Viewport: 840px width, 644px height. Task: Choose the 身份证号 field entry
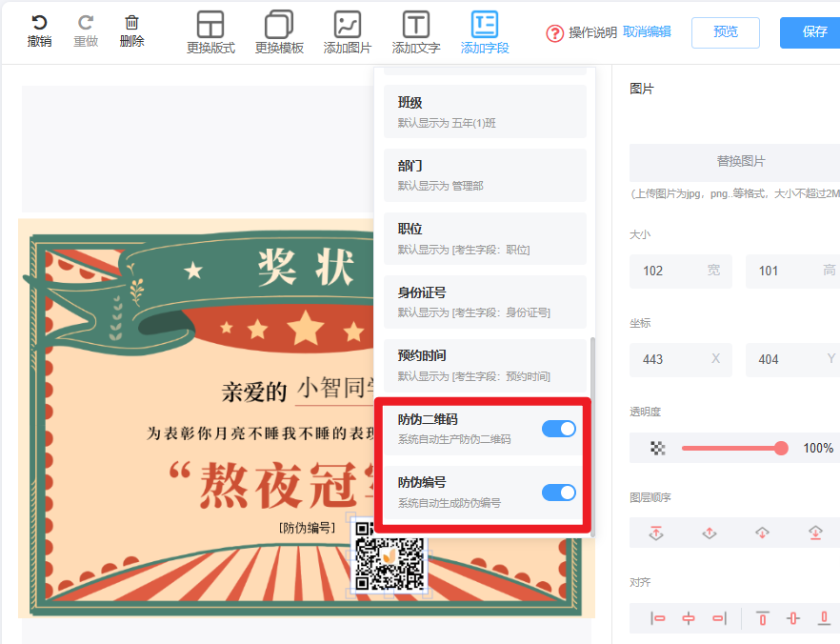point(485,302)
